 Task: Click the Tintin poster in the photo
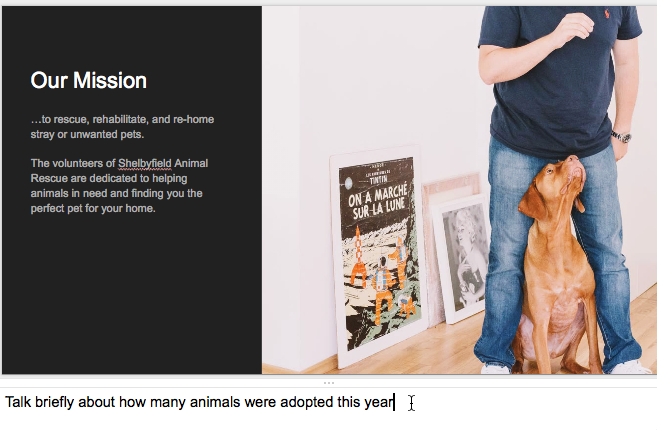pyautogui.click(x=378, y=256)
